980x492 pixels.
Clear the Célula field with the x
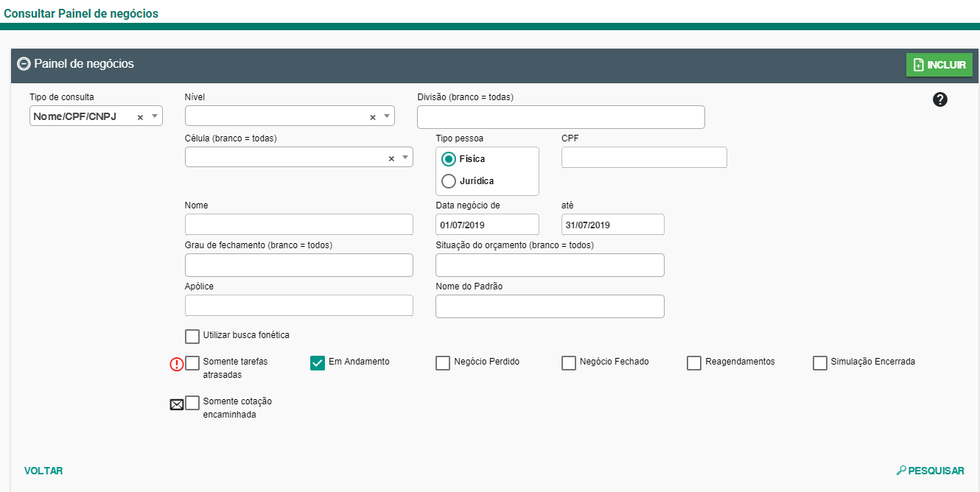pyautogui.click(x=391, y=158)
